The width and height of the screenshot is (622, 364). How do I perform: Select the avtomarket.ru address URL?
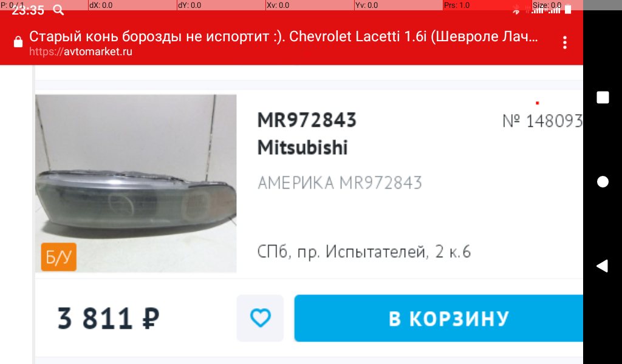click(81, 52)
